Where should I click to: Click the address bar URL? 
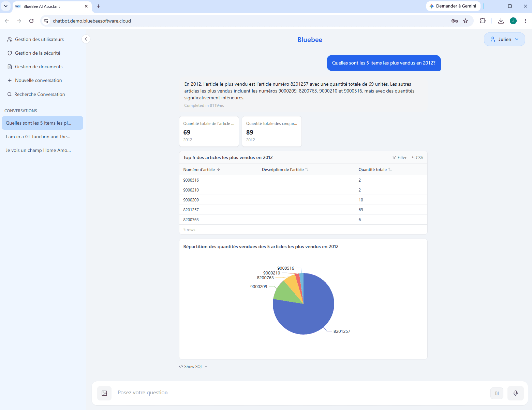tap(92, 21)
